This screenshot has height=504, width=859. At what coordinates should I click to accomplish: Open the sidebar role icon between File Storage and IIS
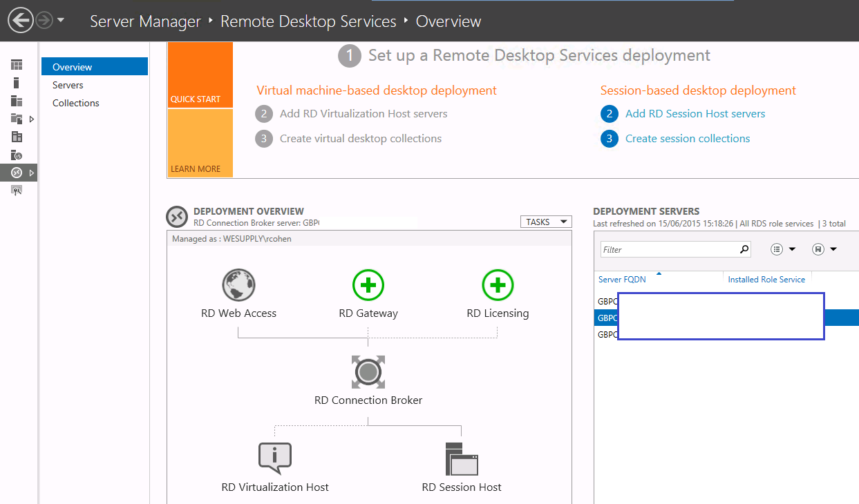pos(17,137)
